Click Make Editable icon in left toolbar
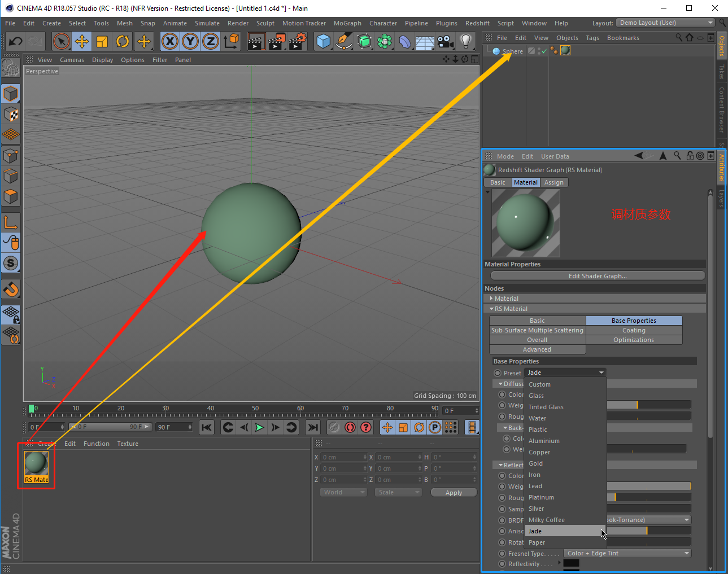 click(x=11, y=68)
